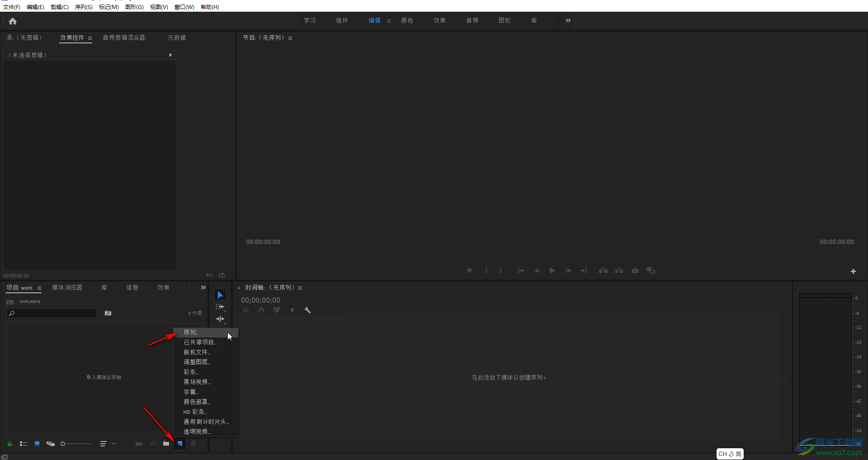The width and height of the screenshot is (868, 460).
Task: Show more workspaces overflow chevron
Action: (568, 20)
